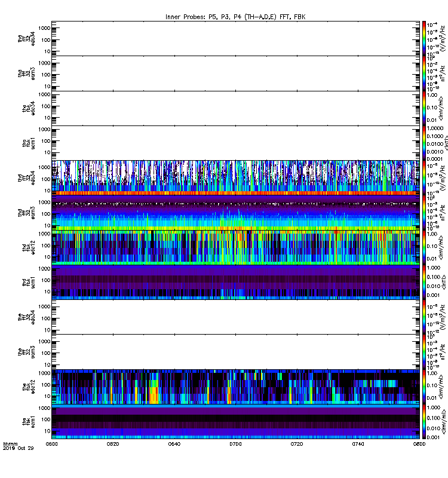This screenshot has height=478, width=448.
Task: Click the color bar beside thd fbk edc12 panel
Action: [424, 247]
